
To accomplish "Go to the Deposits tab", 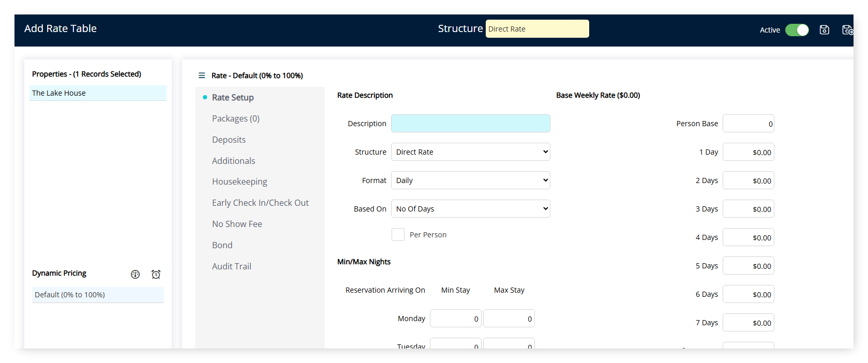I will (x=229, y=140).
